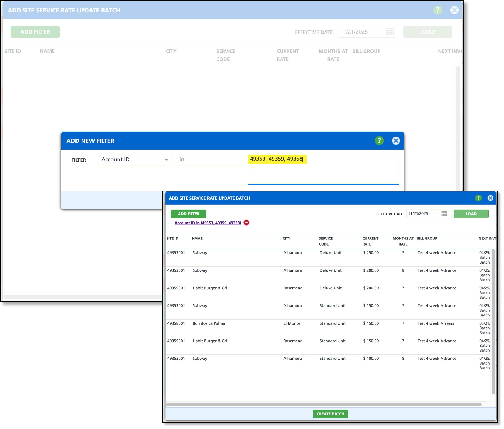
Task: Click the green ADD FILTER button in front dialog
Action: 189,214
